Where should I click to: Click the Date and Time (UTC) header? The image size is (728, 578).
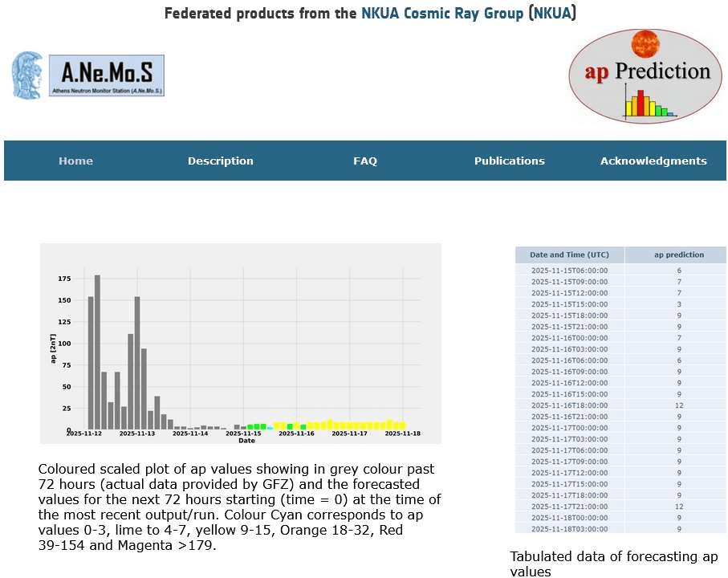click(569, 255)
